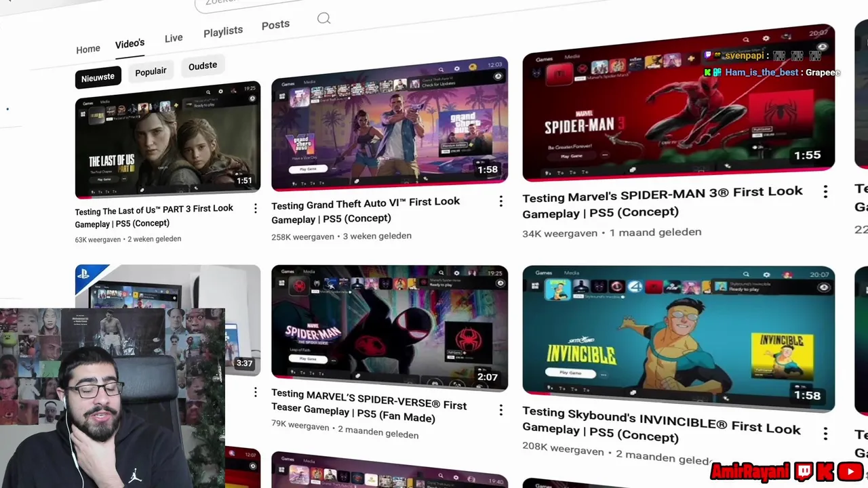Click the Twitch icon in the overlay

(804, 472)
